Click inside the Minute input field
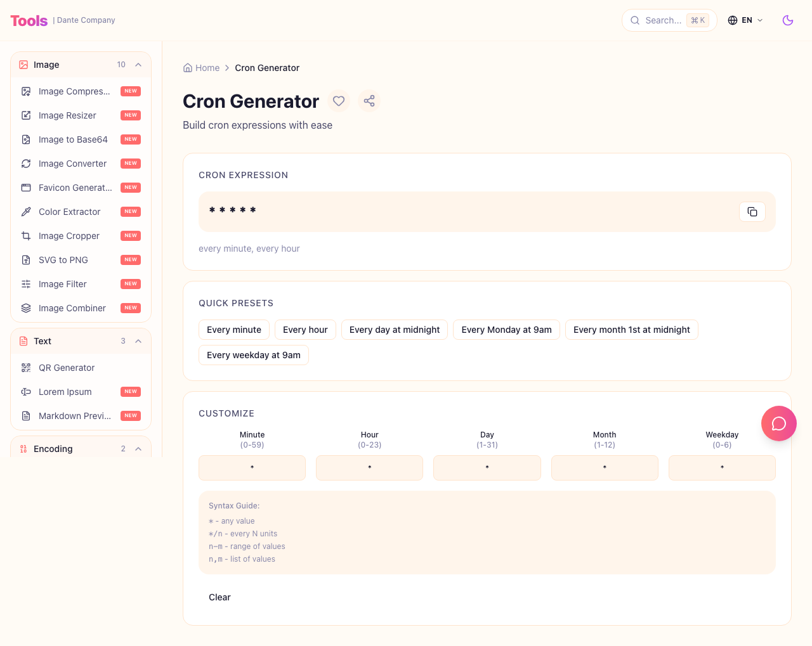The width and height of the screenshot is (812, 646). (x=252, y=468)
